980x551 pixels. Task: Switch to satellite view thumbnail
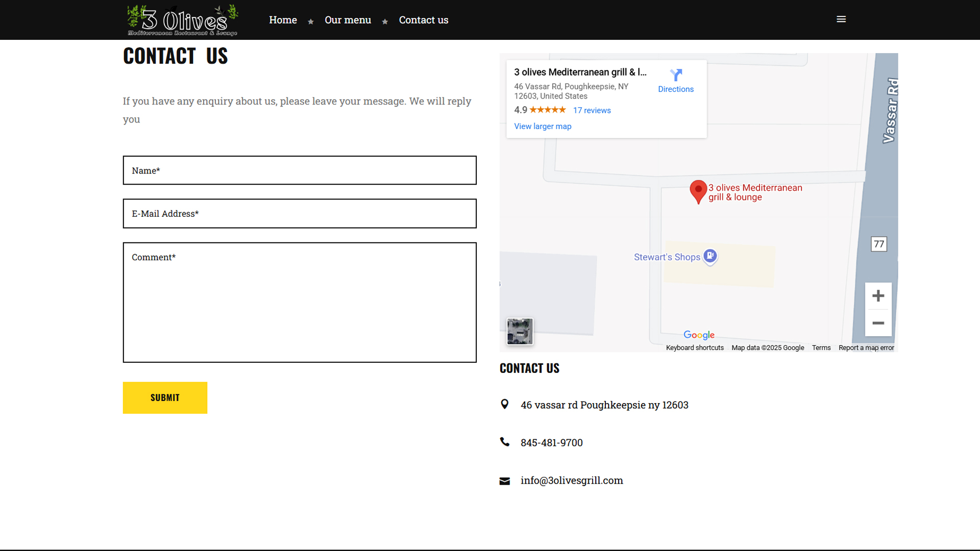[520, 332]
